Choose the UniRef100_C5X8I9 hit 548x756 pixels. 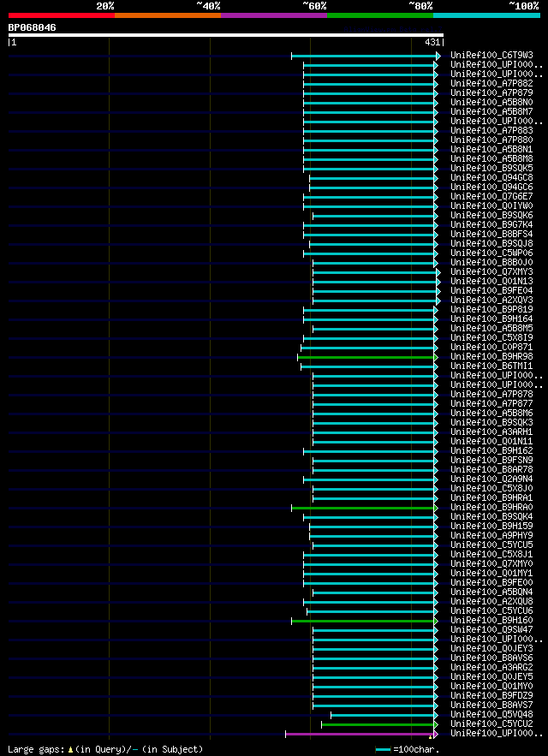[x=491, y=338]
